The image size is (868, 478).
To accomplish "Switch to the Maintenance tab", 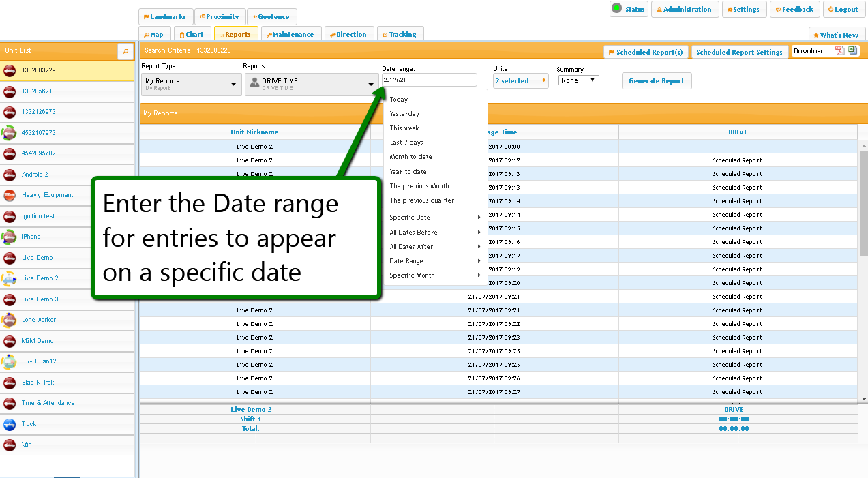I will point(291,35).
